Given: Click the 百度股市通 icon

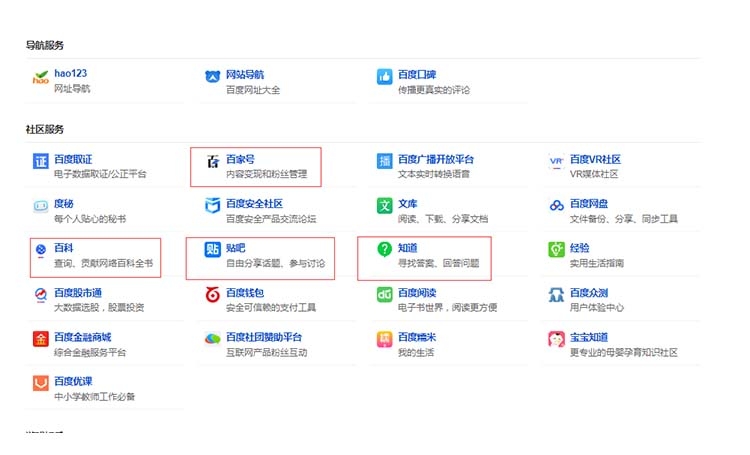Looking at the screenshot, I should pyautogui.click(x=41, y=295).
